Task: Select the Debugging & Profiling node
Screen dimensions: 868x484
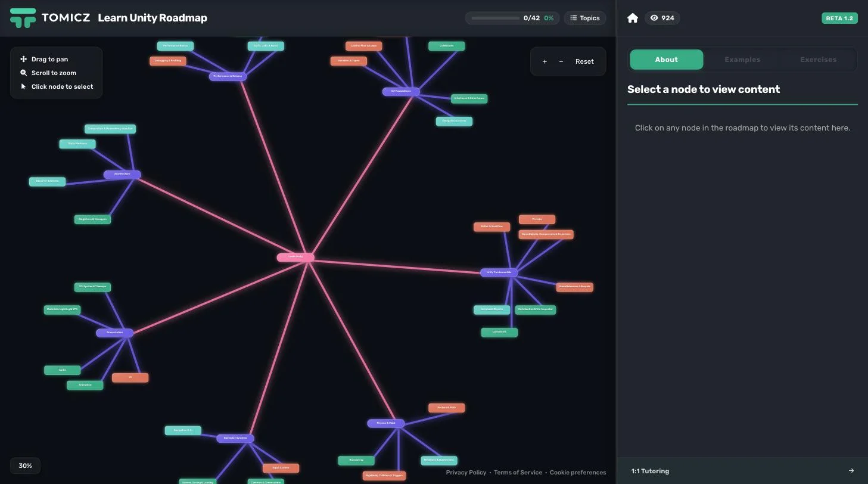Action: point(168,61)
